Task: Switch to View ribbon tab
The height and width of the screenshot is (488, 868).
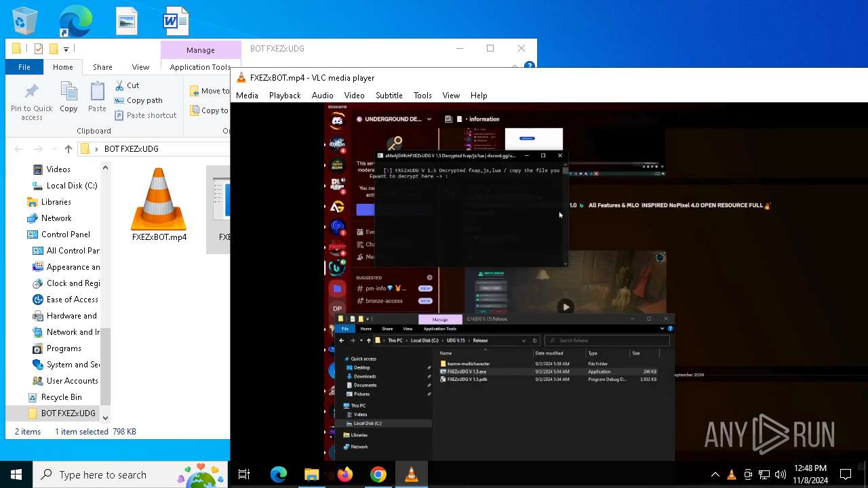Action: tap(140, 67)
